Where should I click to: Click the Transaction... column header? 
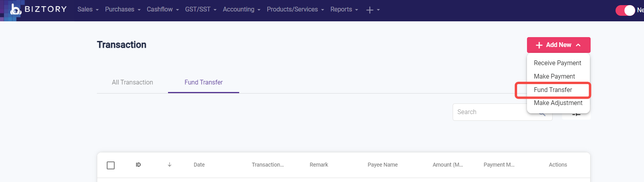coord(268,165)
